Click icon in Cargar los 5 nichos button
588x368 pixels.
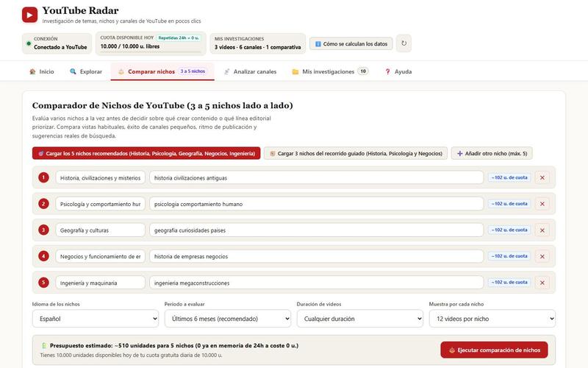[x=41, y=153]
